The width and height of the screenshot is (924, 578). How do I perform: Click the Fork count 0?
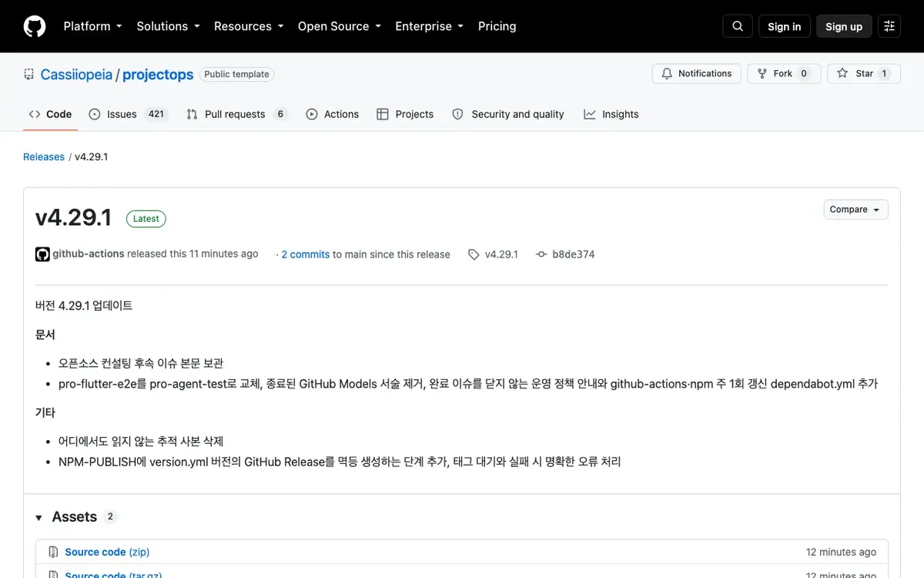coord(804,74)
